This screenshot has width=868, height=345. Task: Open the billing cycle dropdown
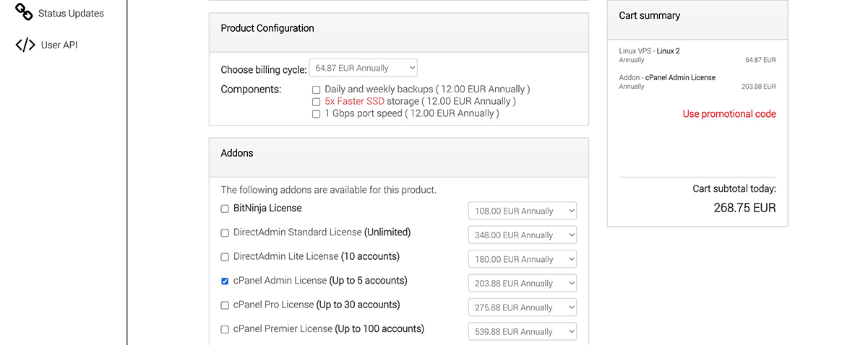click(x=363, y=68)
